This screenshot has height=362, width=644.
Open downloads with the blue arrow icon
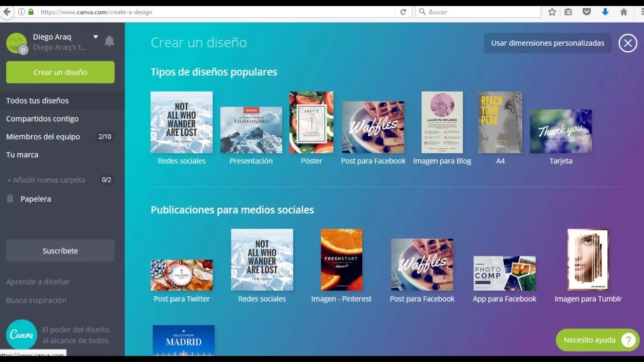click(x=605, y=12)
